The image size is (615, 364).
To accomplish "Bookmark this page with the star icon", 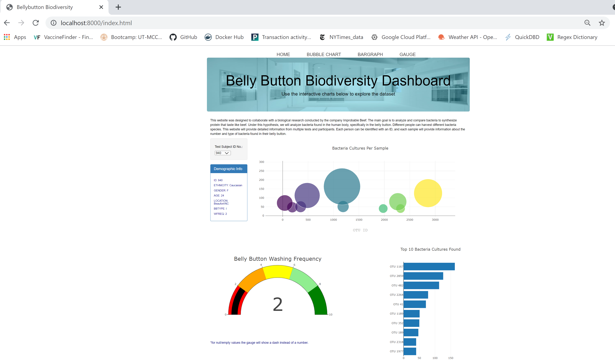I will pyautogui.click(x=602, y=23).
